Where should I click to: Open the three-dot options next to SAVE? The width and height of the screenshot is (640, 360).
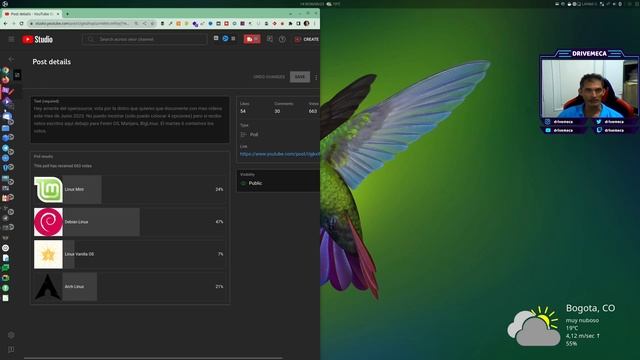(x=316, y=77)
